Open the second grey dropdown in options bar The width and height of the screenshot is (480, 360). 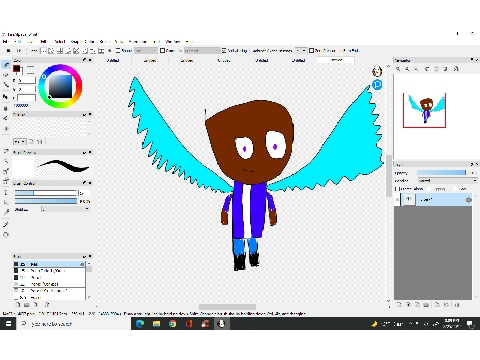point(202,51)
